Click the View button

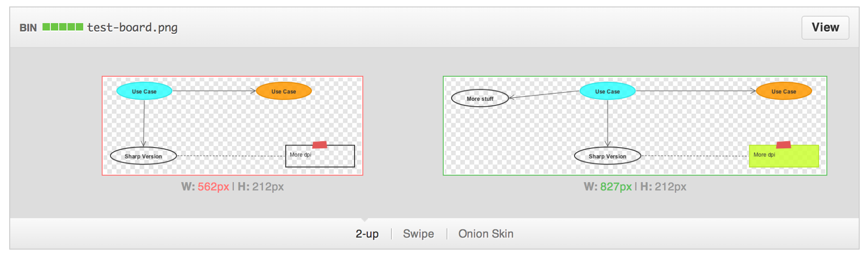coord(825,28)
